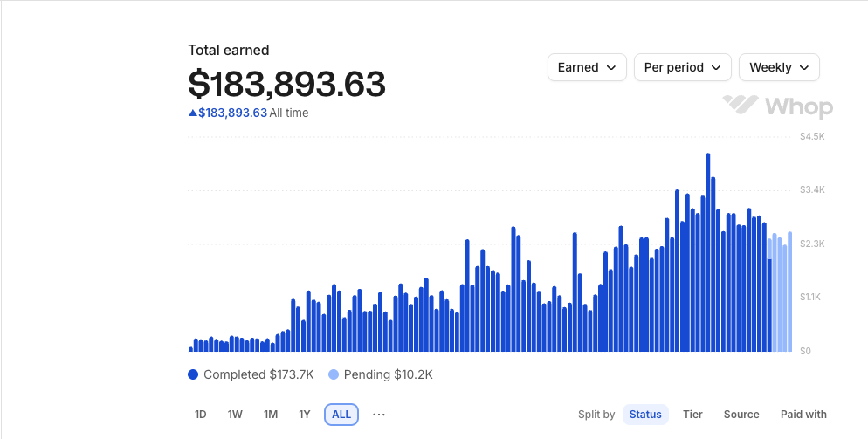This screenshot has width=868, height=439.
Task: Split chart by Paid with
Action: (x=803, y=414)
